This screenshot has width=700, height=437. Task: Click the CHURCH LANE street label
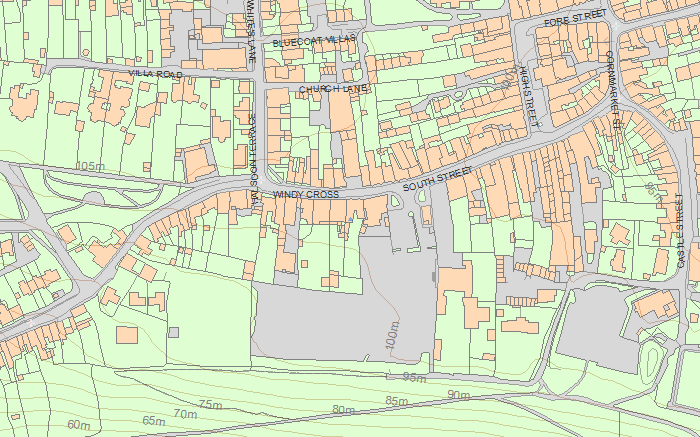(x=333, y=89)
